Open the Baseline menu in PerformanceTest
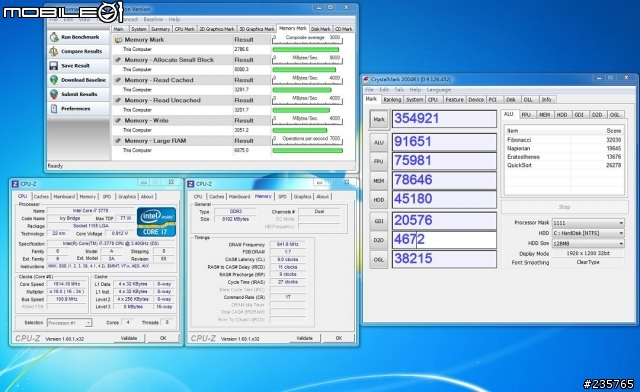 point(153,19)
